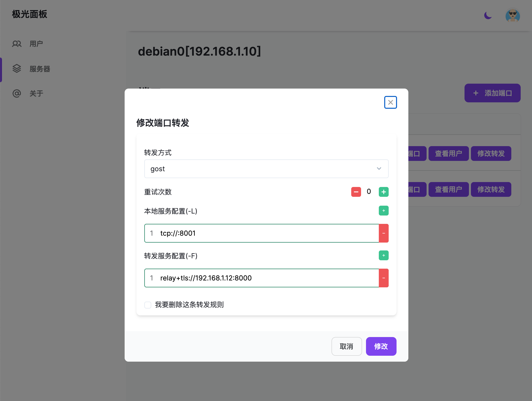Close the modify port forwarding dialog
Screen dimensions: 532x401
click(390, 102)
